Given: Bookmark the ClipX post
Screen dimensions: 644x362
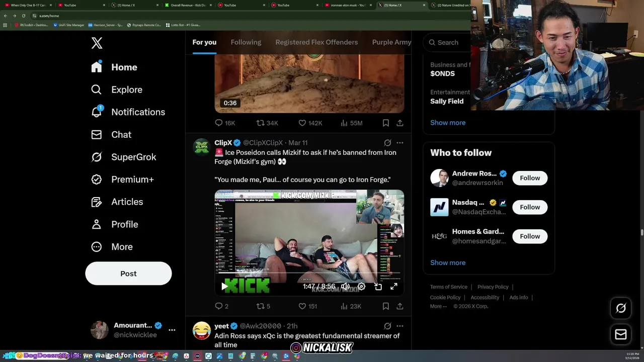Looking at the screenshot, I should pyautogui.click(x=386, y=306).
